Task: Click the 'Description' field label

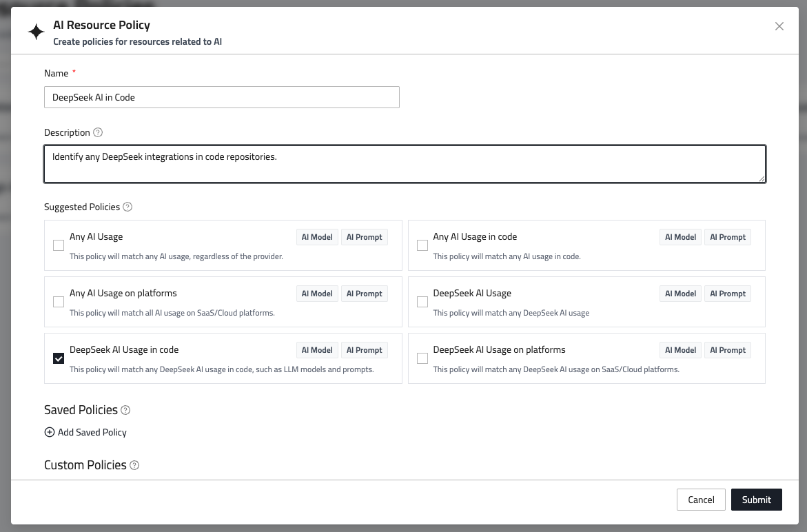Action: [x=67, y=132]
